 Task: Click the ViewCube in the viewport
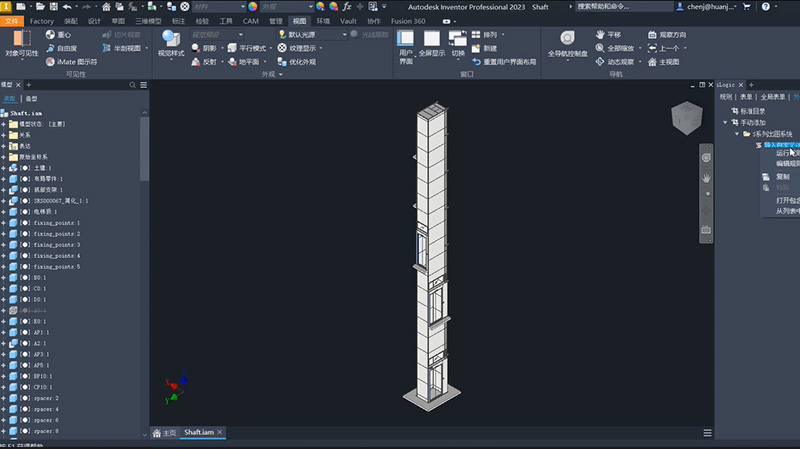[686, 118]
